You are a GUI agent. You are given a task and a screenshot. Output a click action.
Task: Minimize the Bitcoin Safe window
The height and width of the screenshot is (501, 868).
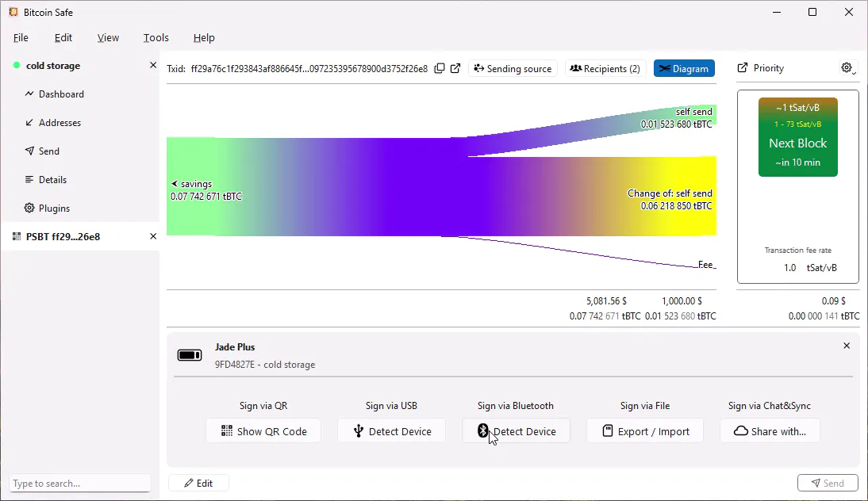777,12
